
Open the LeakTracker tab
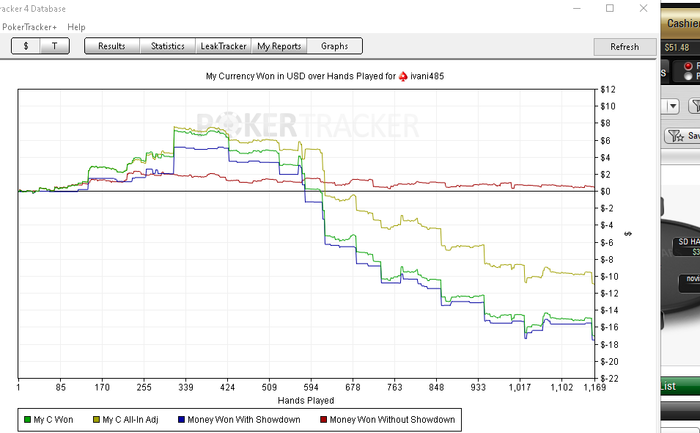[223, 46]
